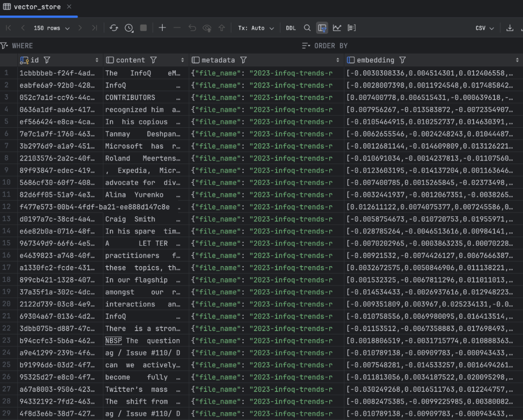523x420 pixels.
Task: Toggle the highlighted local filter button
Action: point(322,28)
